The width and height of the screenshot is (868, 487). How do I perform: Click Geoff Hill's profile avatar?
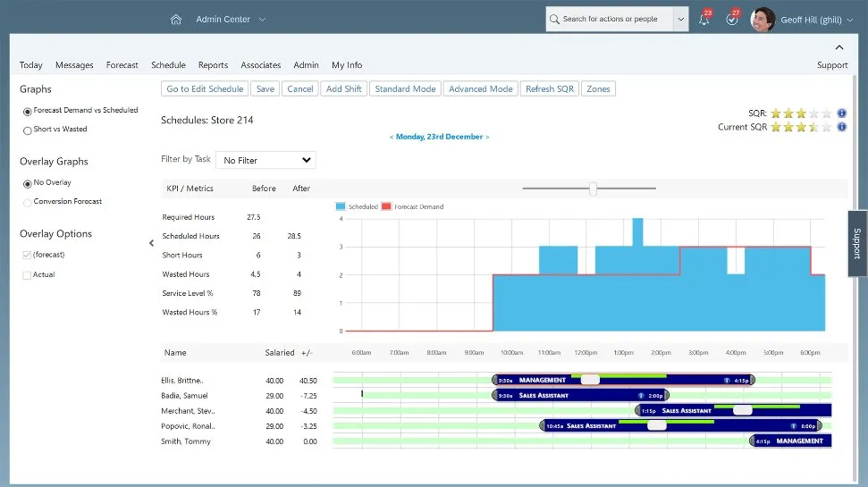point(763,20)
